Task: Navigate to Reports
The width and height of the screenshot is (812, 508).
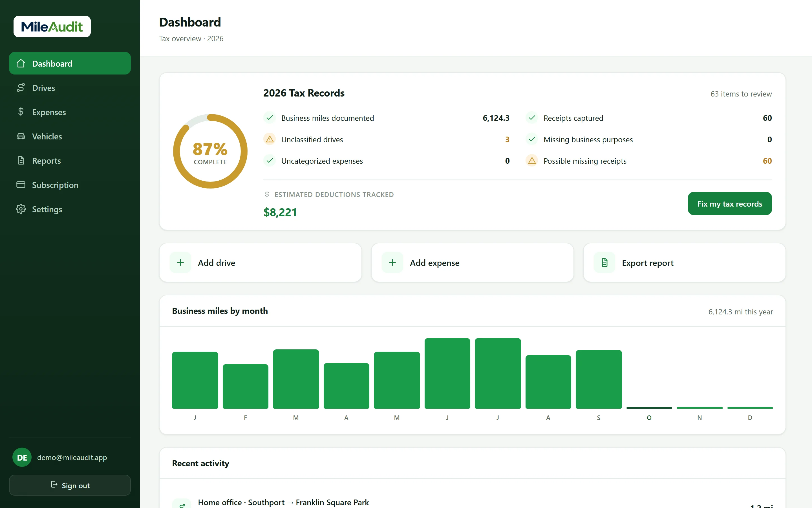Action: (x=70, y=160)
